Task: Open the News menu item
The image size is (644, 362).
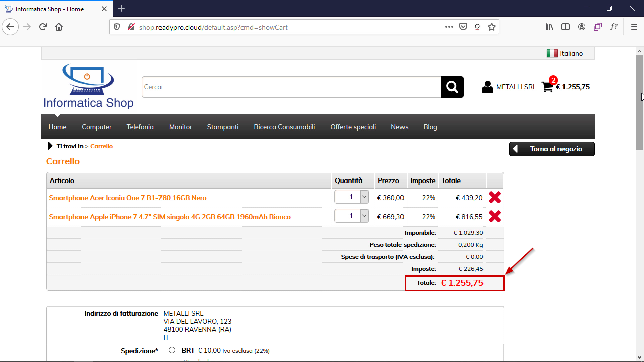Action: click(399, 127)
